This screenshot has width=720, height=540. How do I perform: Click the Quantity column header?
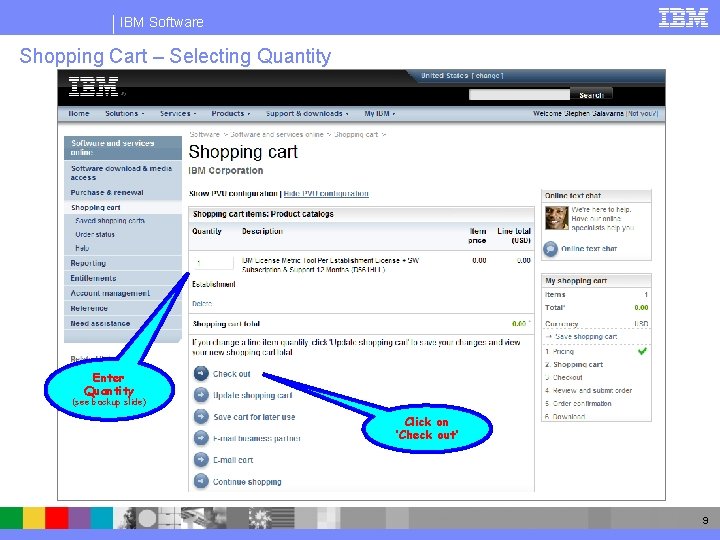tap(207, 231)
